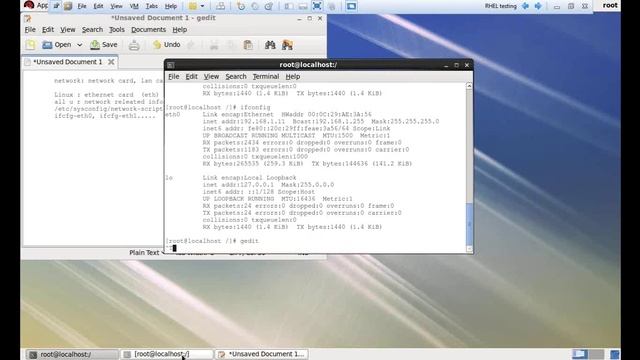Click the first workspace switcher box
The image size is (640, 360).
(x=580, y=354)
